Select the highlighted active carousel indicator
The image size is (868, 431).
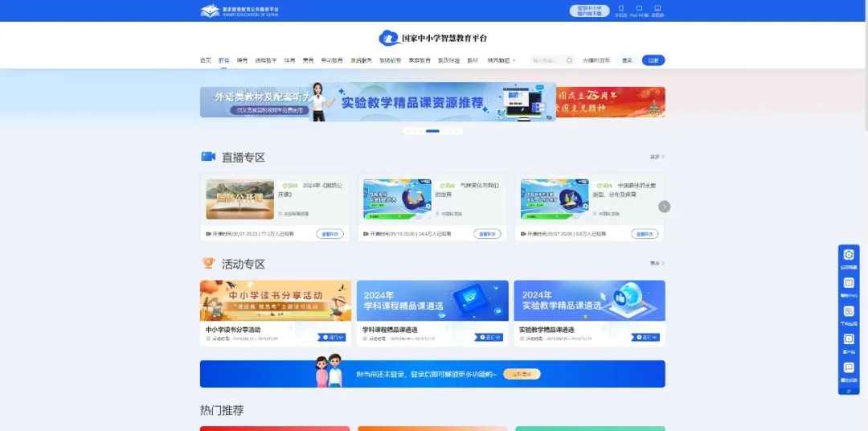433,131
